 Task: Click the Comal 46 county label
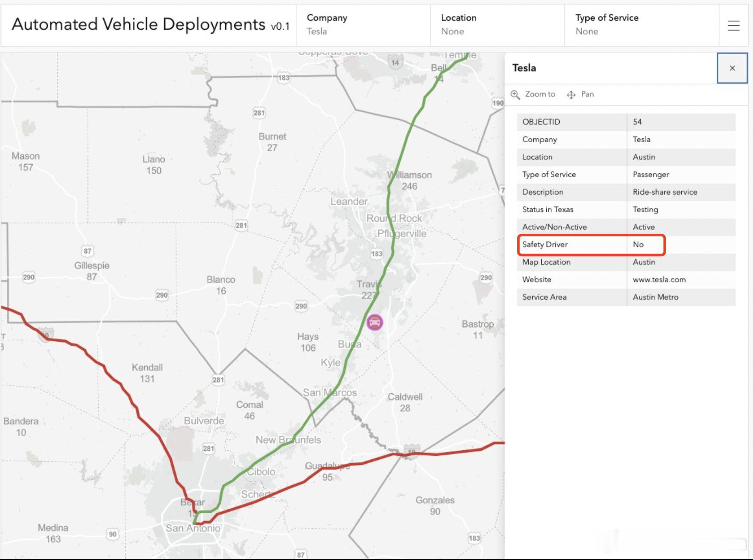[x=249, y=410]
